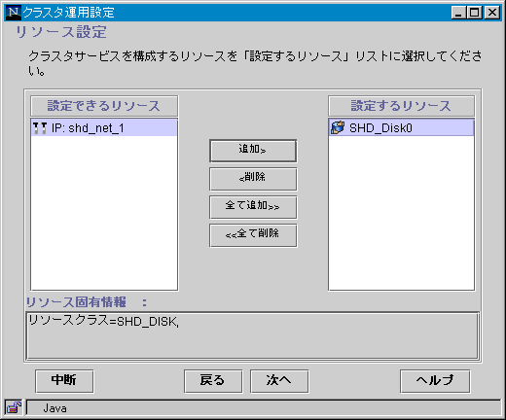The height and width of the screenshot is (420, 506).
Task: Open help with the ヘルプ button
Action: coord(435,381)
